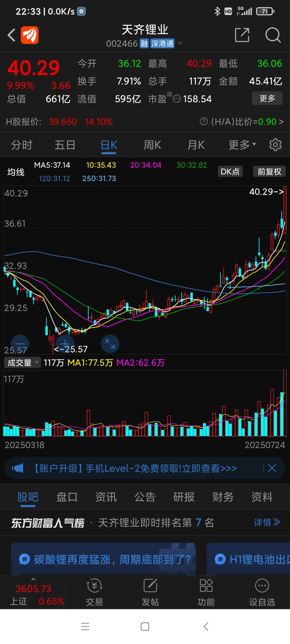Tap Android home square button
The width and height of the screenshot is (290, 644).
[x=145, y=627]
